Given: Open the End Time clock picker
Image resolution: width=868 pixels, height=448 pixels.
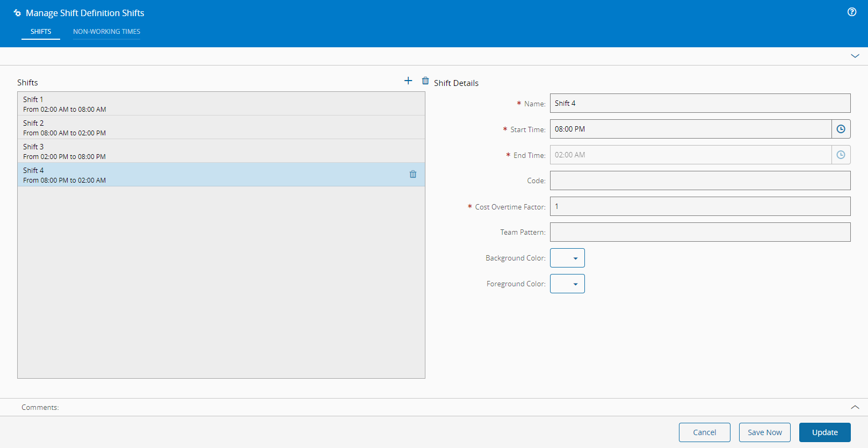Looking at the screenshot, I should [841, 155].
